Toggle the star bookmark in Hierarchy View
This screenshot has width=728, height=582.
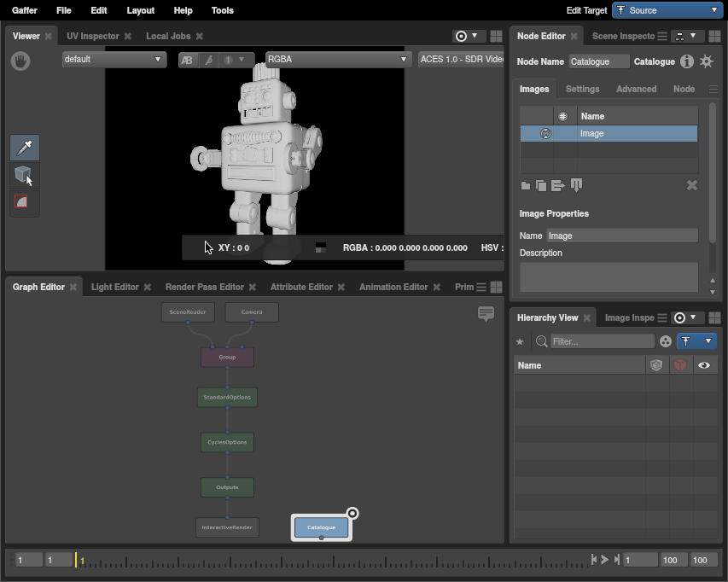tap(520, 341)
